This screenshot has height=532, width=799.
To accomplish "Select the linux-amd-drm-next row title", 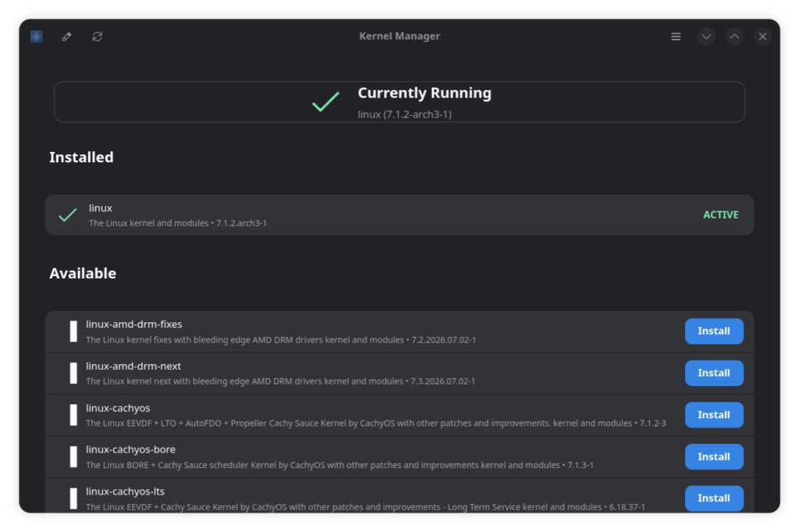I will tap(133, 367).
